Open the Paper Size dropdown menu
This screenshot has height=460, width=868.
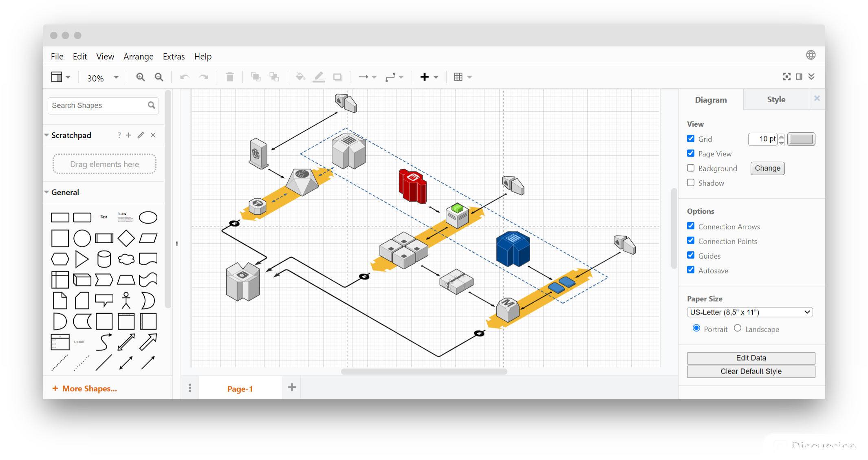tap(750, 312)
